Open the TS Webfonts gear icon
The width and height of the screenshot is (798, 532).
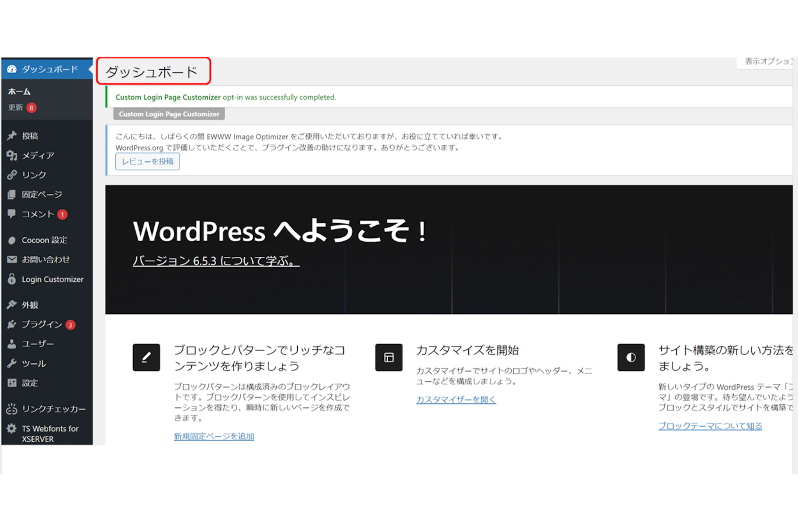pos(12,429)
